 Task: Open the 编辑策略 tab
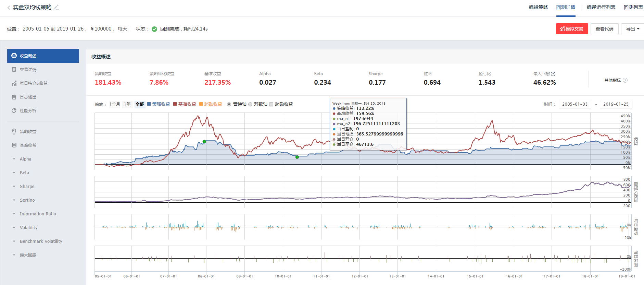[538, 7]
